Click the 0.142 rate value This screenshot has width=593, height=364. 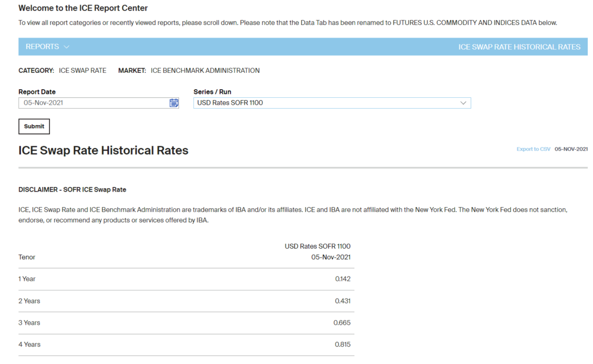point(343,279)
